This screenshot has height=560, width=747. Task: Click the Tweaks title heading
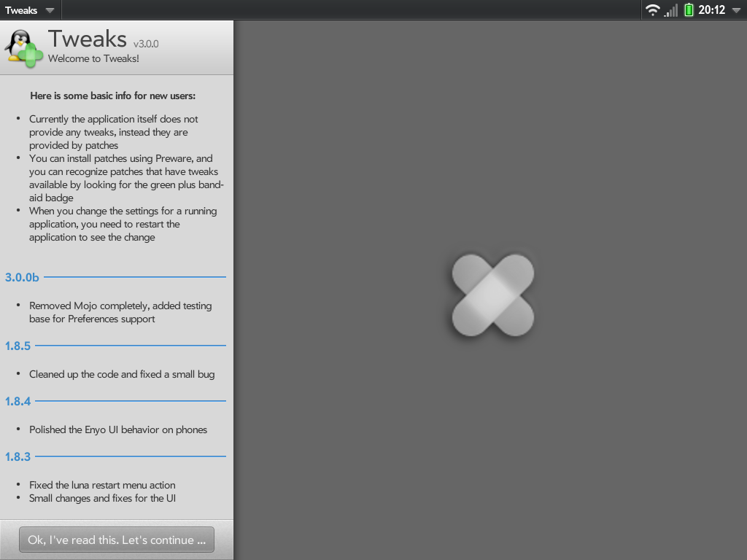[x=88, y=39]
